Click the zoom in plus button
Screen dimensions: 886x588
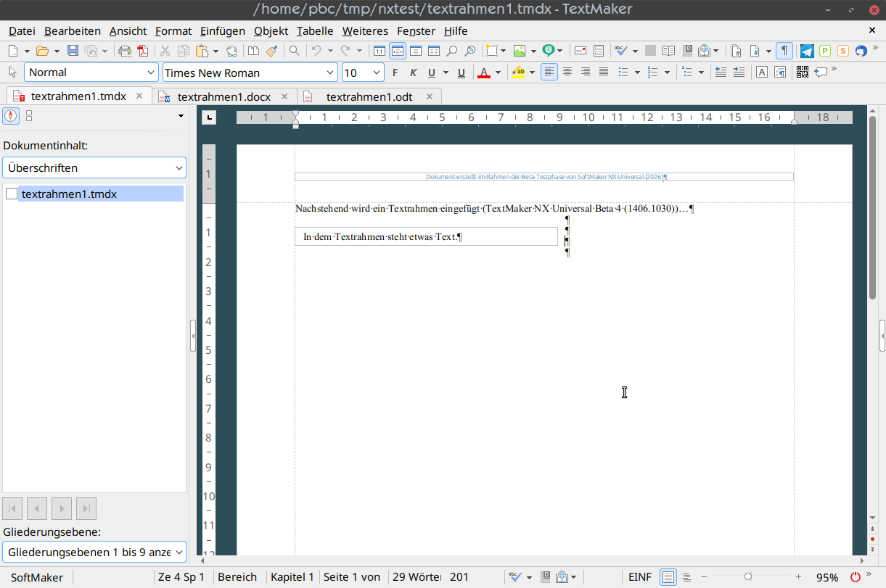[798, 577]
